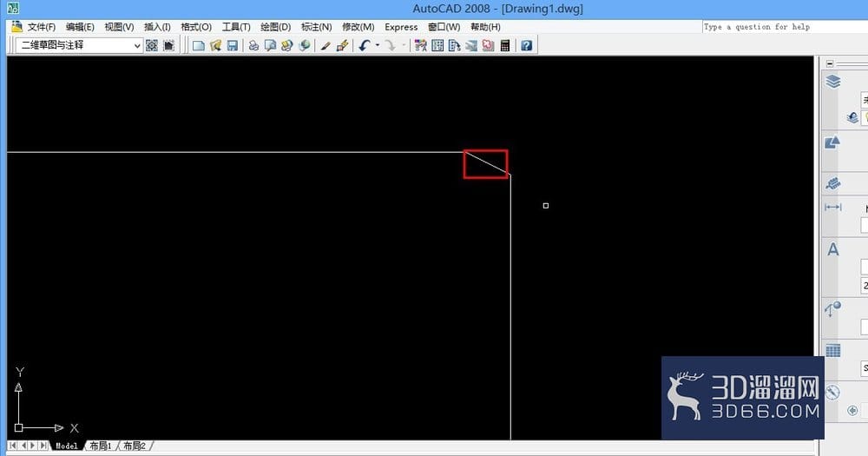The image size is (868, 456).
Task: Click the Plot printer icon
Action: pos(253,45)
